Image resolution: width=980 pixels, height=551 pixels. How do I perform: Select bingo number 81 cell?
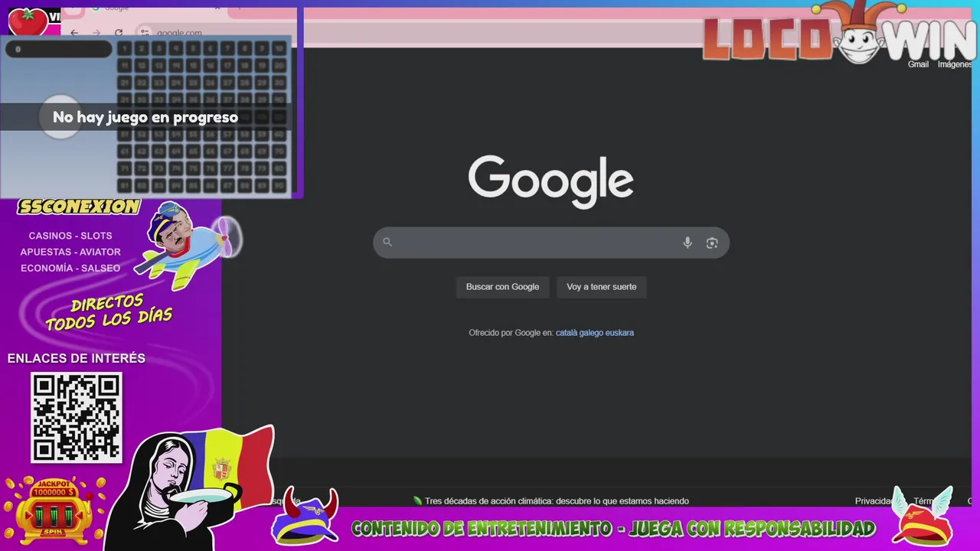coord(125,186)
